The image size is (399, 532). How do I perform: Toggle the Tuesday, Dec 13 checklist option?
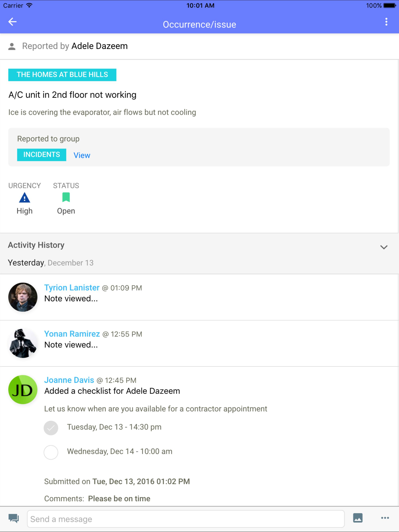point(51,428)
